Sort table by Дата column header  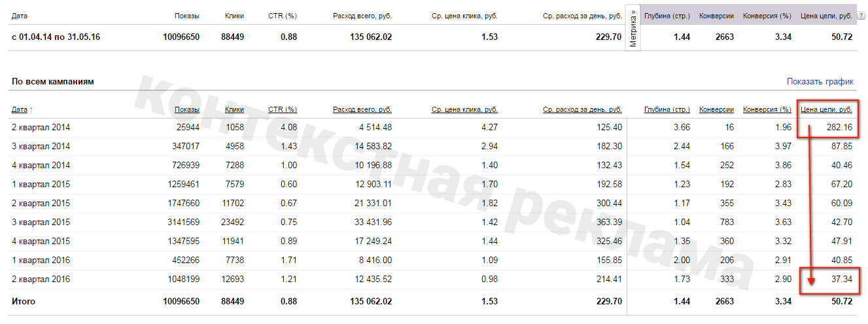tap(23, 110)
